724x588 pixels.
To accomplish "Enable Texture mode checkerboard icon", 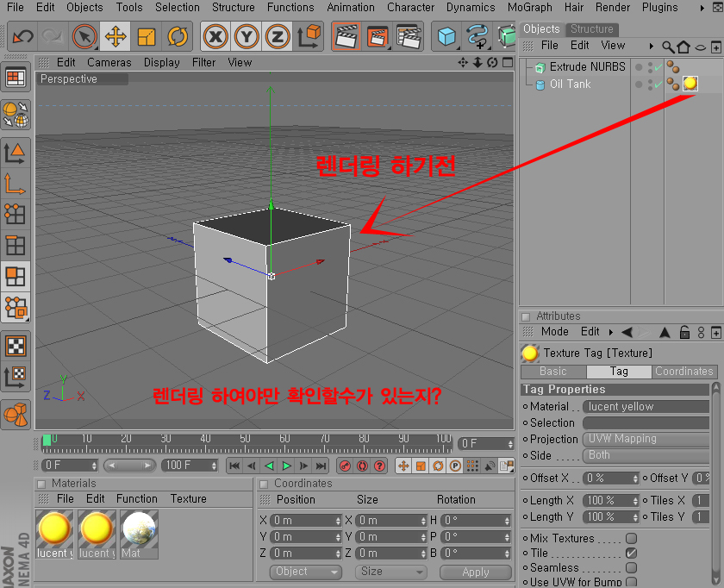I will coord(16,346).
